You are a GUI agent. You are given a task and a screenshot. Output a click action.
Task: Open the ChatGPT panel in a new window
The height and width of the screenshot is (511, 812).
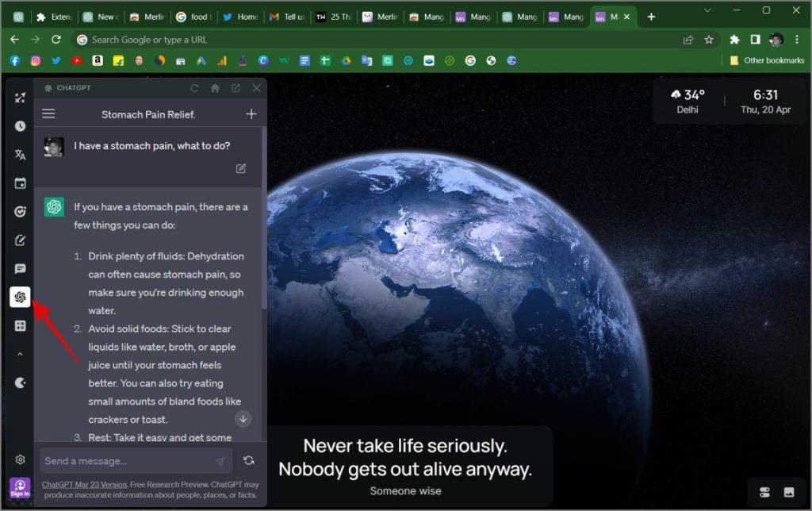[x=236, y=88]
